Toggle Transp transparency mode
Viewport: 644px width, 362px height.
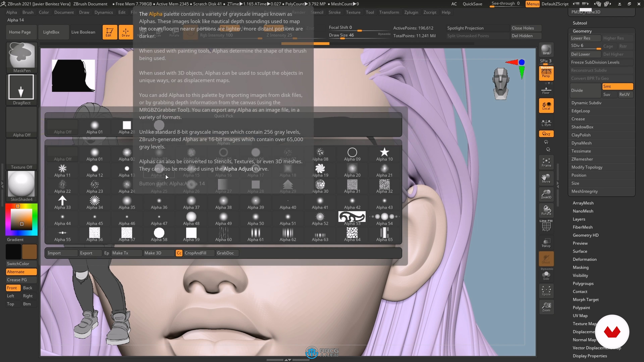[546, 243]
